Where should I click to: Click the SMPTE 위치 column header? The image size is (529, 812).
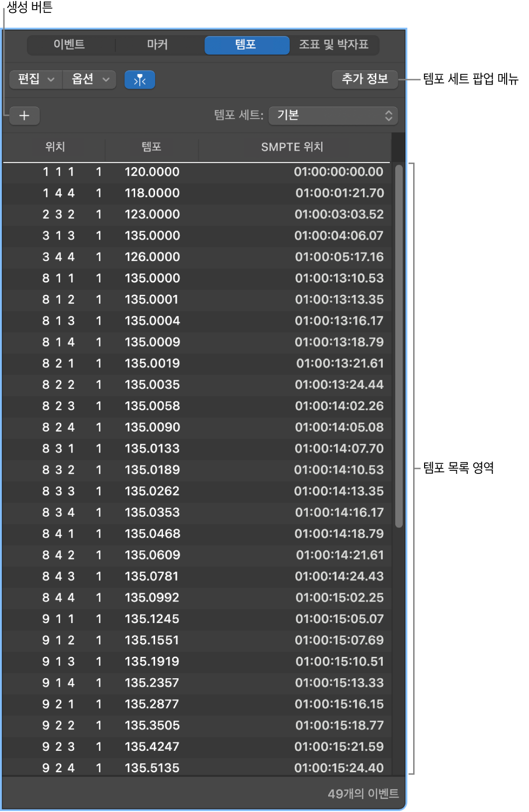292,147
